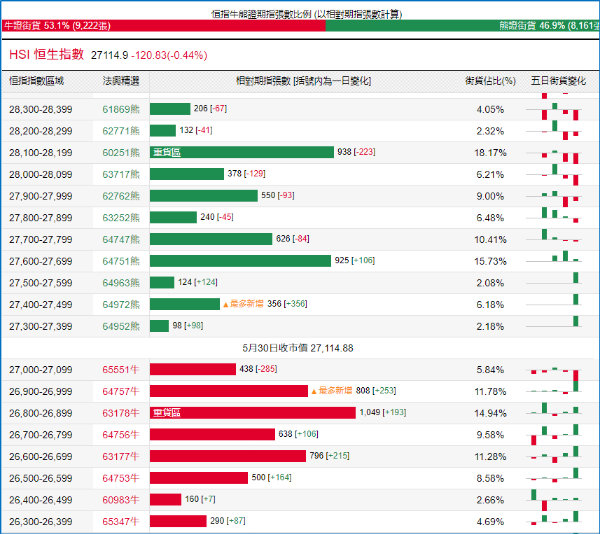Click the red bull share 53.1% bar

[163, 26]
